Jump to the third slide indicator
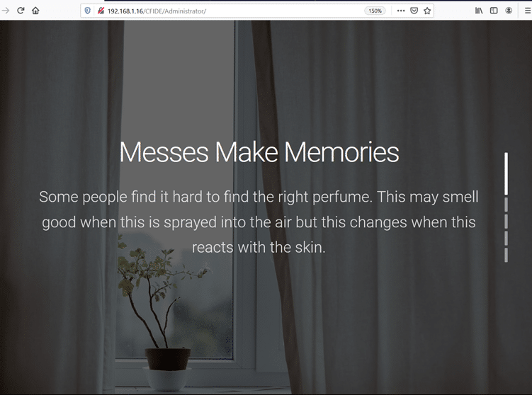 pos(506,222)
